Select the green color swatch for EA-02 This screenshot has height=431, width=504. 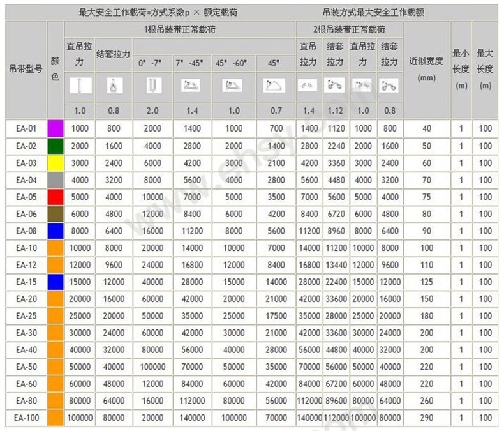click(x=56, y=146)
